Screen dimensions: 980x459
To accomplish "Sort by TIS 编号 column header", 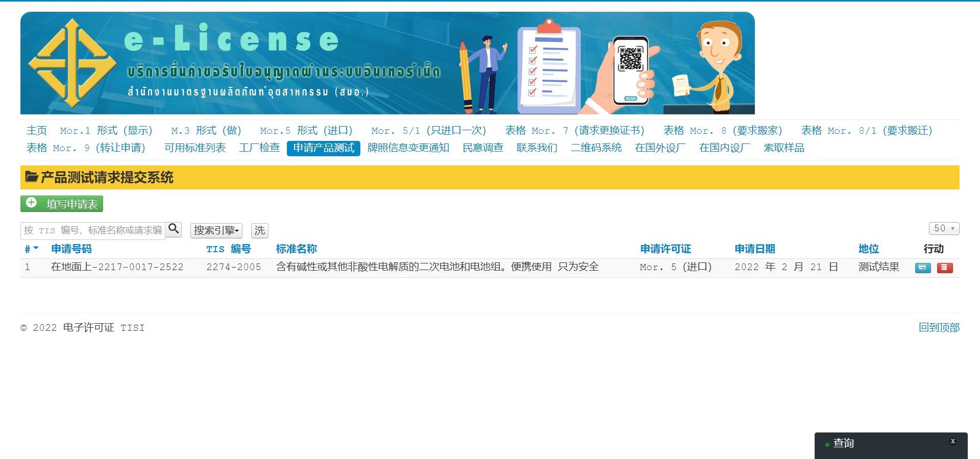I will [x=229, y=249].
